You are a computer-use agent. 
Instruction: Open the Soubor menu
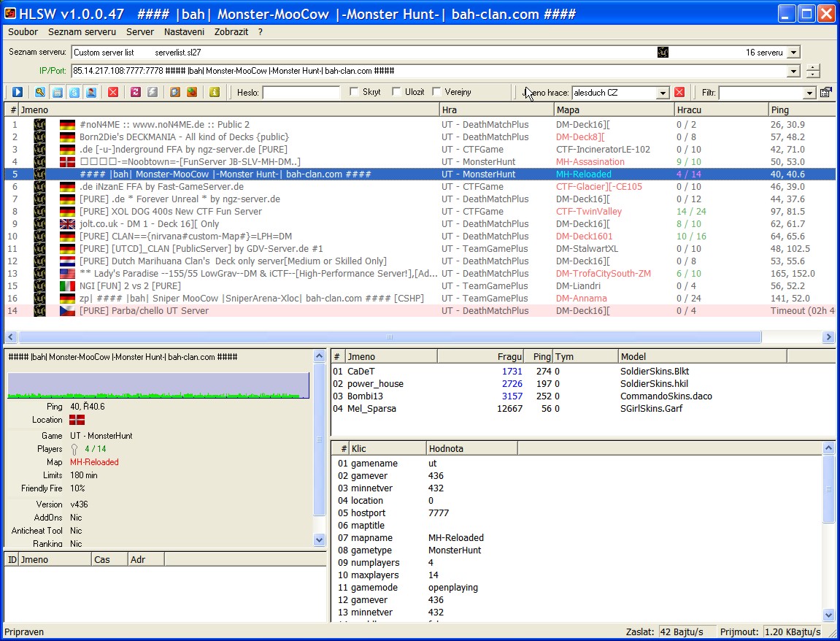click(23, 32)
